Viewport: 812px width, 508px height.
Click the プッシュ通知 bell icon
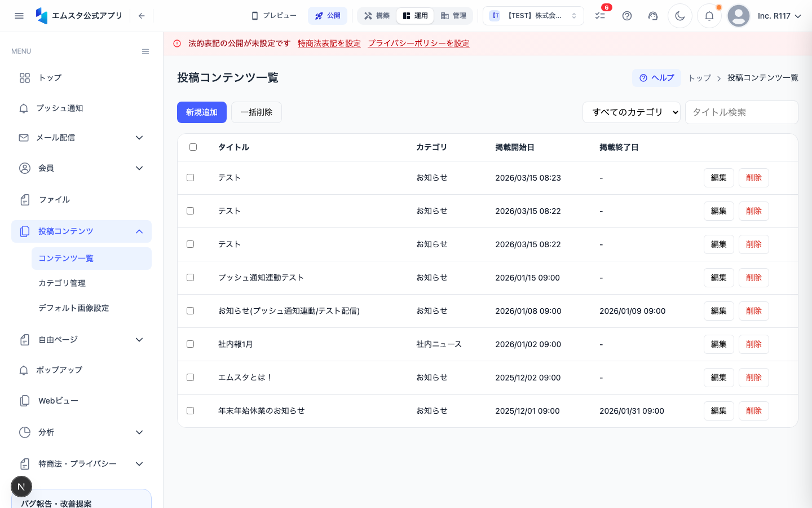pos(24,108)
